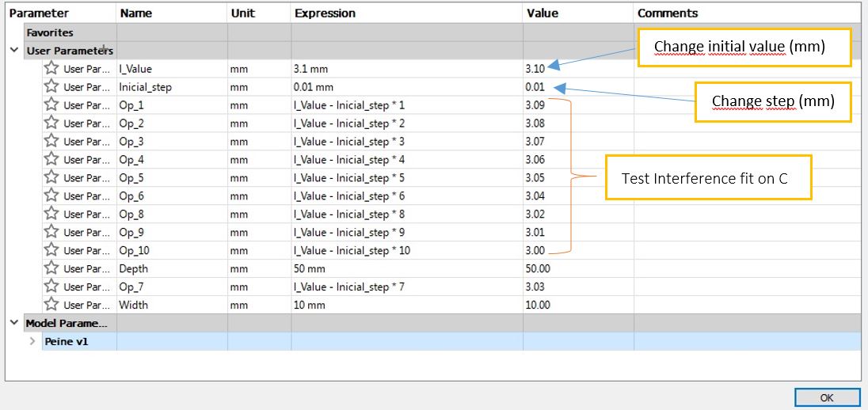Click the star icon beside Op_10
The image size is (868, 410).
tap(51, 251)
